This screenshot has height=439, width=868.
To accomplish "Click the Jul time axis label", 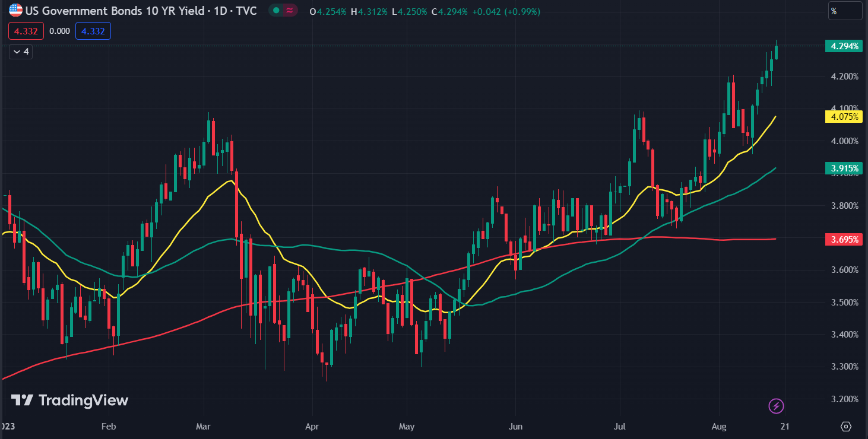I will tap(620, 426).
